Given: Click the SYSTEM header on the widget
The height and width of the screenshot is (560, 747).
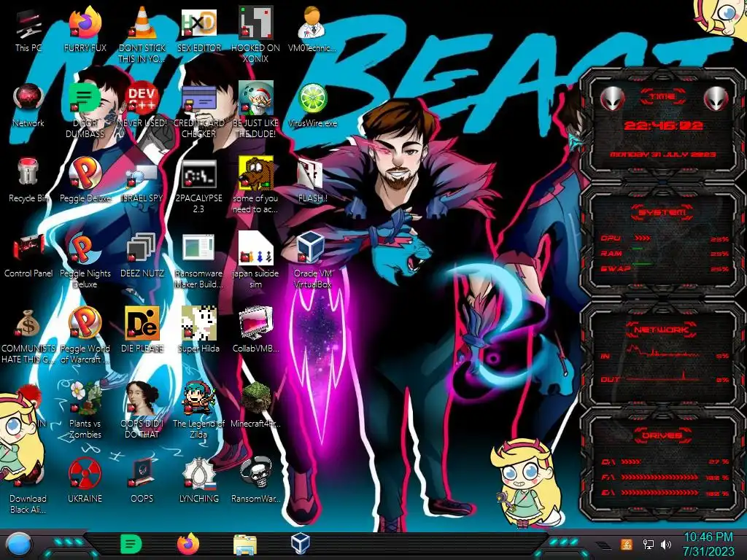Looking at the screenshot, I should pyautogui.click(x=662, y=212).
